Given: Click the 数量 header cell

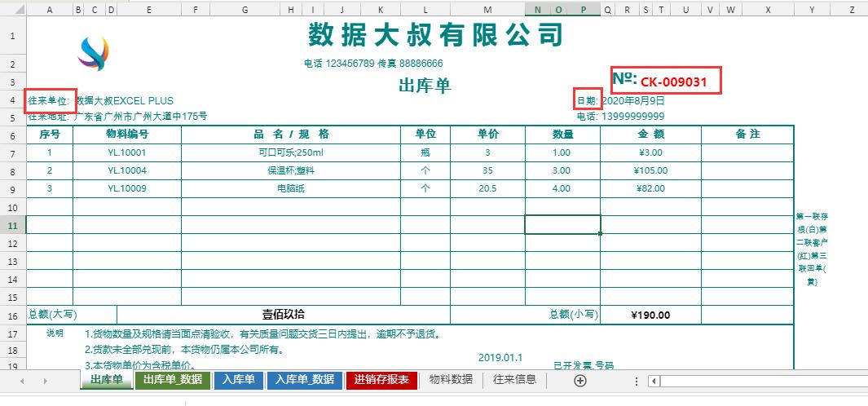Looking at the screenshot, I should [x=562, y=135].
